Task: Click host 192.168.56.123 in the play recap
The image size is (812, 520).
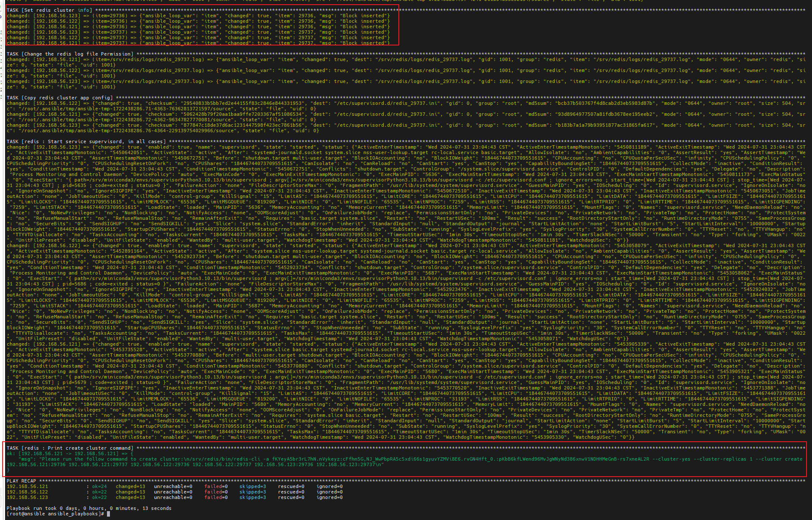Action: click(27, 497)
